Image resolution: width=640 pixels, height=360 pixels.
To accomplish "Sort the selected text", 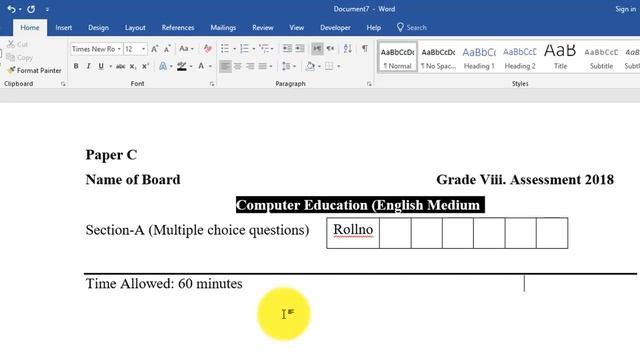I will click(347, 49).
